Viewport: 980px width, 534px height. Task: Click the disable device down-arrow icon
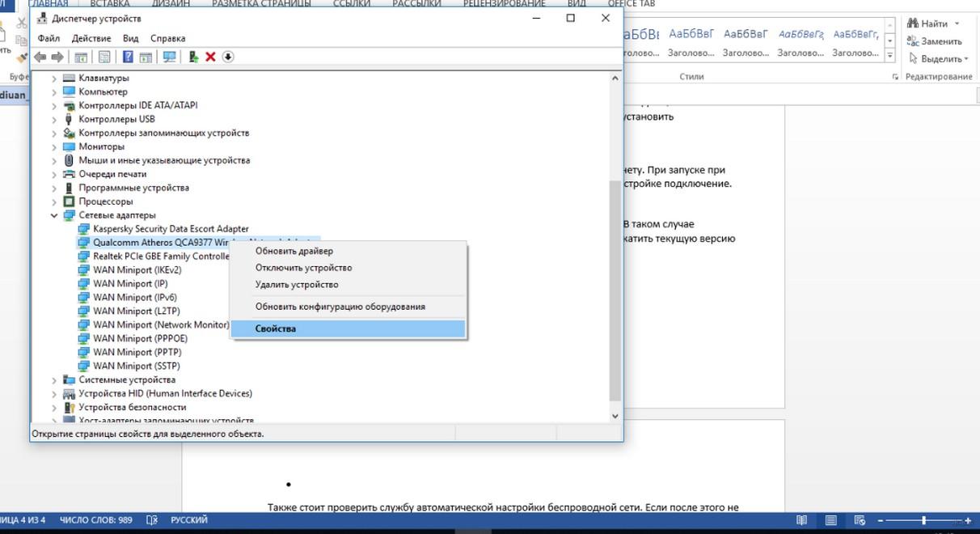click(228, 57)
